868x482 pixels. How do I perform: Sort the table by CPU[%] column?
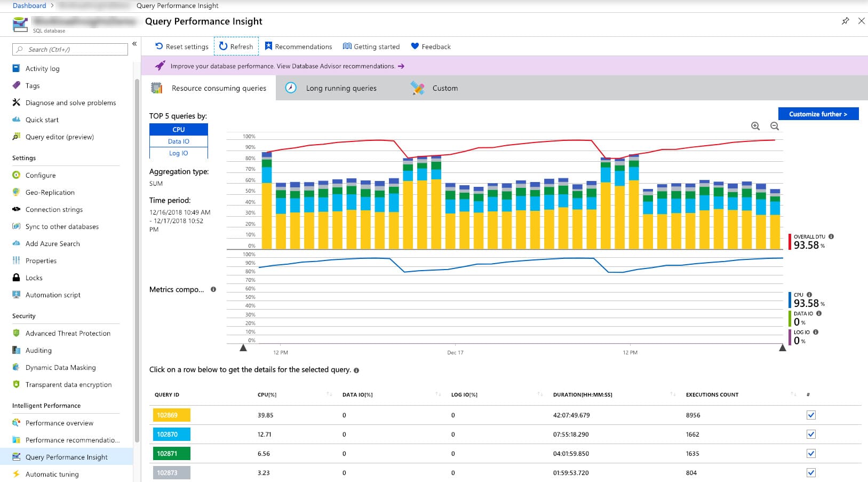pyautogui.click(x=328, y=394)
